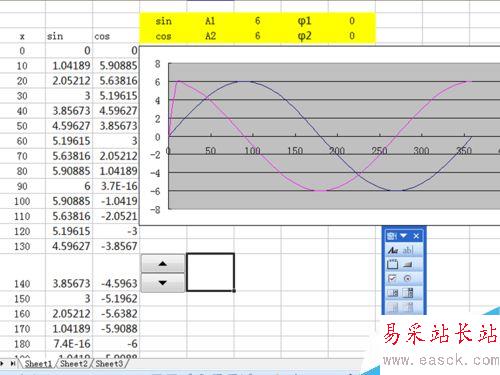
Task: Select cos value 5.19615 in row x=30
Action: coord(116,96)
